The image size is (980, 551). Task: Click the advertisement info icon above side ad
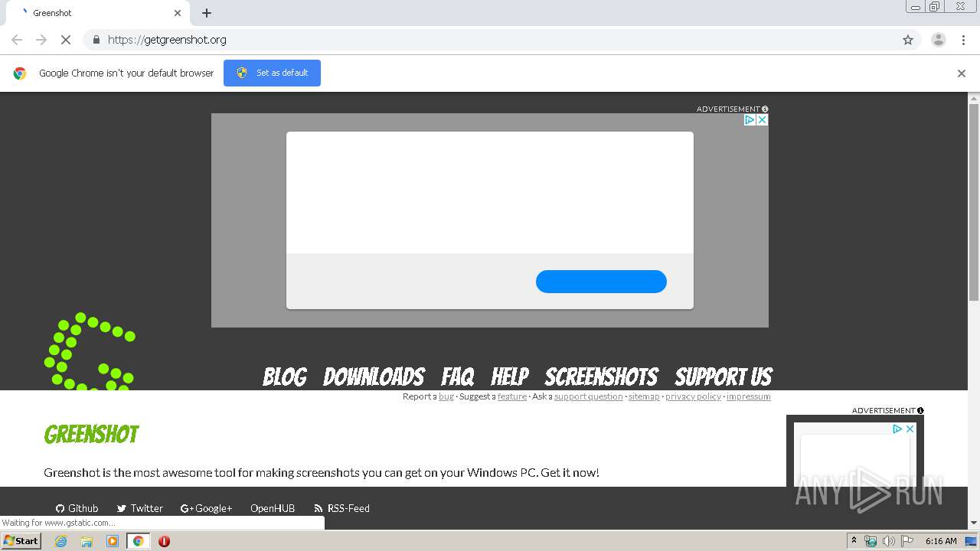(920, 411)
